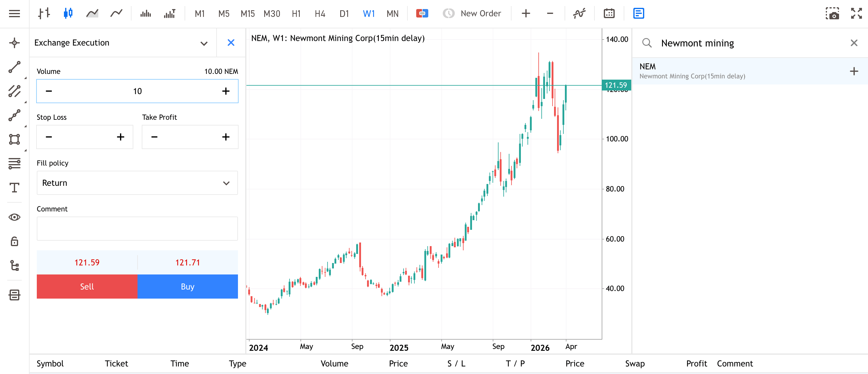Screen dimensions: 868x374
Task: Toggle the one-click trading panel icon
Action: (x=422, y=14)
